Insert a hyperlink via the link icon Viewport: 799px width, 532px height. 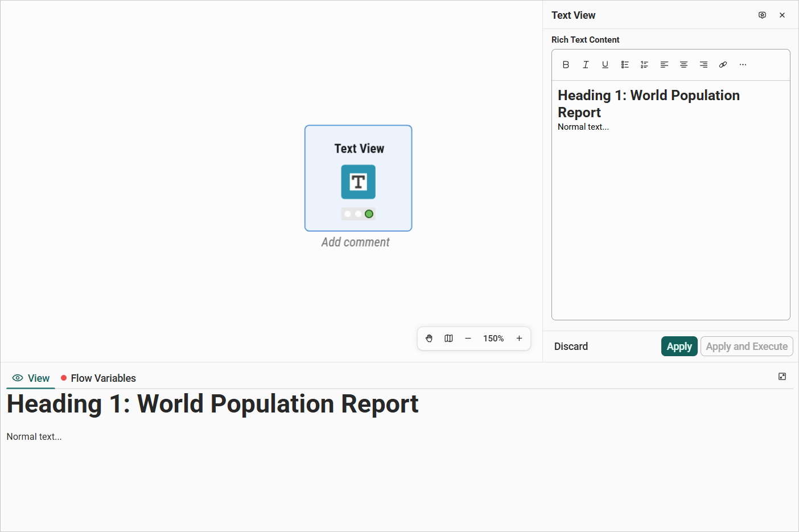[723, 65]
